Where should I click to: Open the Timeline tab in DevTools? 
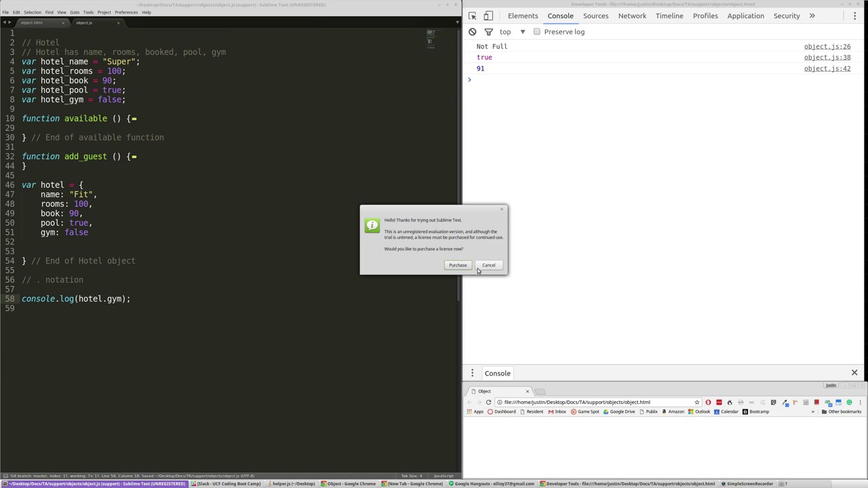(x=669, y=16)
